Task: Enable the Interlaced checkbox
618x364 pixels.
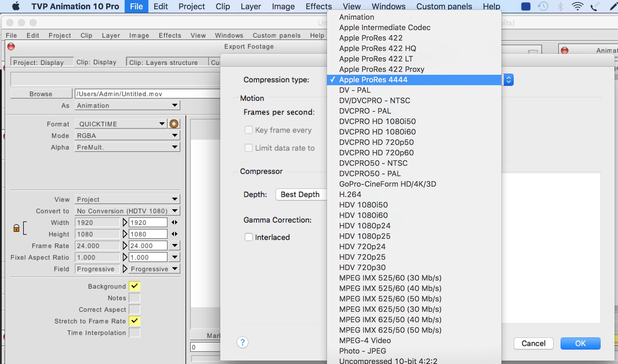Action: (249, 237)
